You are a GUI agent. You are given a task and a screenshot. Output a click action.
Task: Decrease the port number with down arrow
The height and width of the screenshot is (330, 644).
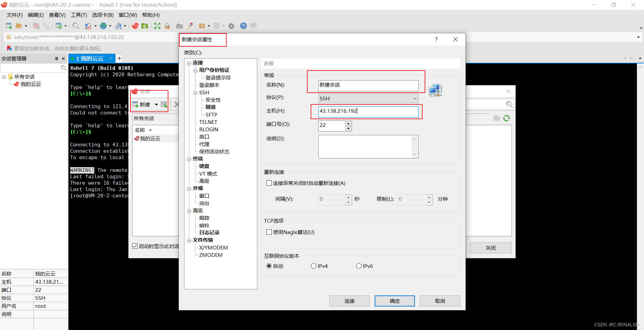point(348,129)
